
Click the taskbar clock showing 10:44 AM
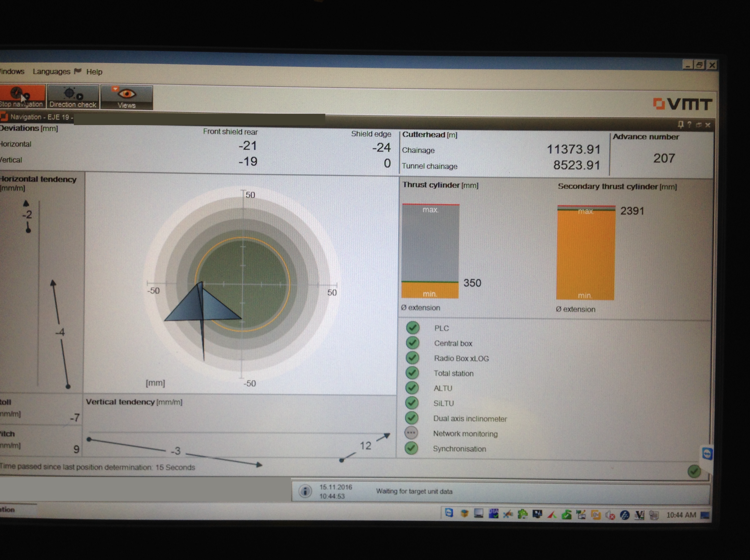point(681,515)
